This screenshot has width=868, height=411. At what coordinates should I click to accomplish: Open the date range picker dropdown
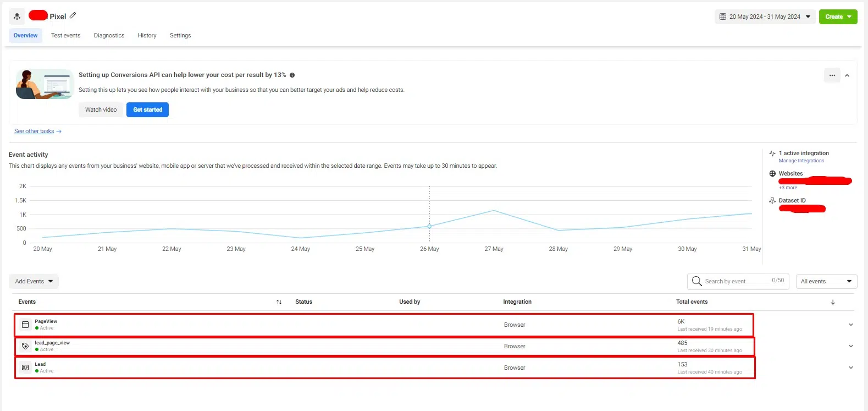[x=765, y=17]
